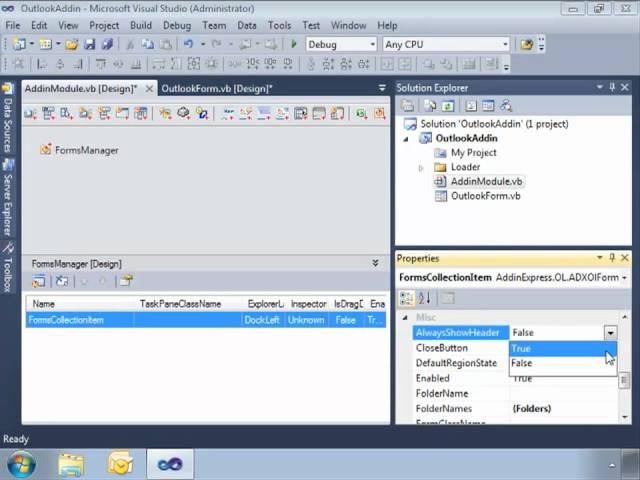Open the Debug menu
640x480 pixels.
pos(177,26)
